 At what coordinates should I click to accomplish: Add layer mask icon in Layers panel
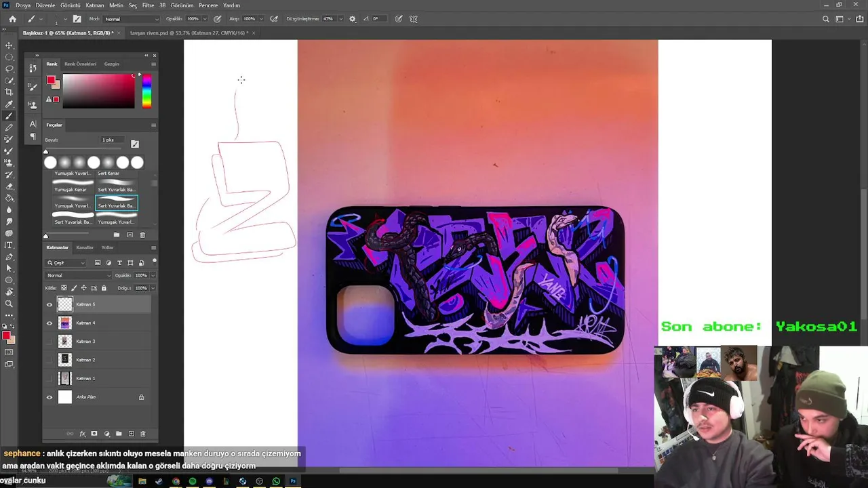(94, 434)
